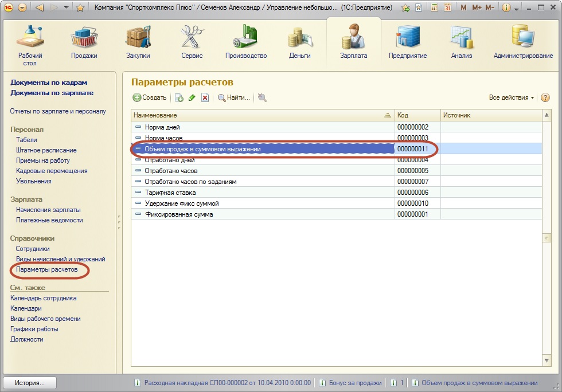This screenshot has height=392, width=562.
Task: Click the История button
Action: [30, 383]
